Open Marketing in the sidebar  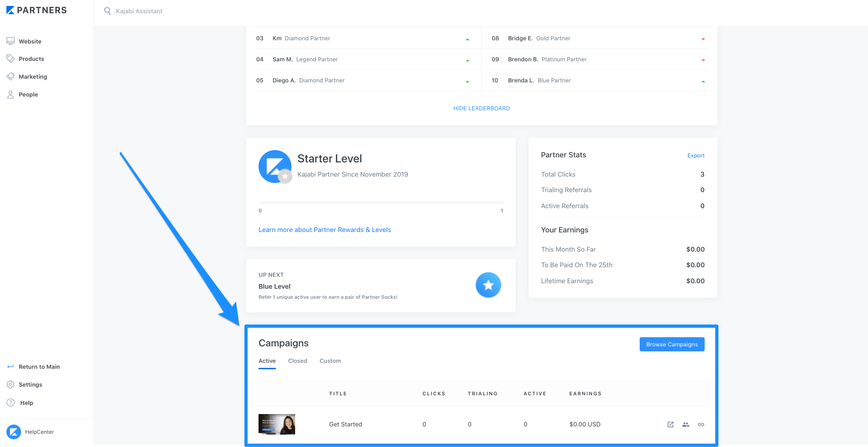coord(33,76)
